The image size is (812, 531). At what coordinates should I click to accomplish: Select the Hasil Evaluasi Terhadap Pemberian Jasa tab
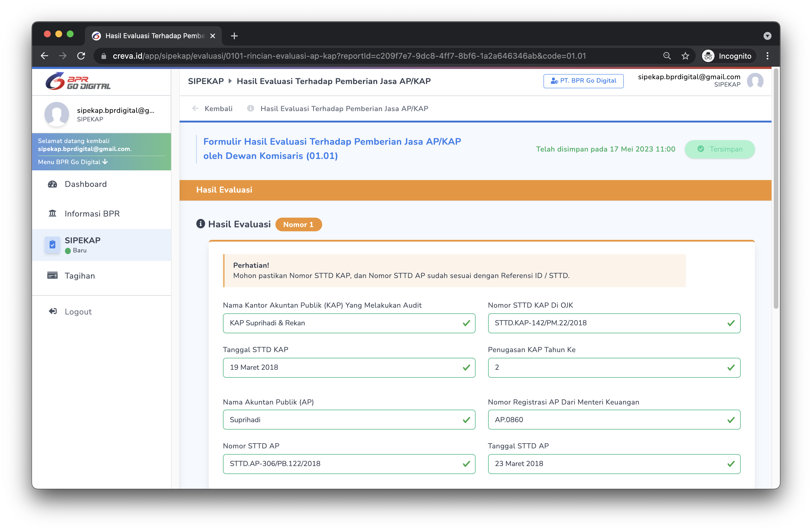pyautogui.click(x=344, y=108)
